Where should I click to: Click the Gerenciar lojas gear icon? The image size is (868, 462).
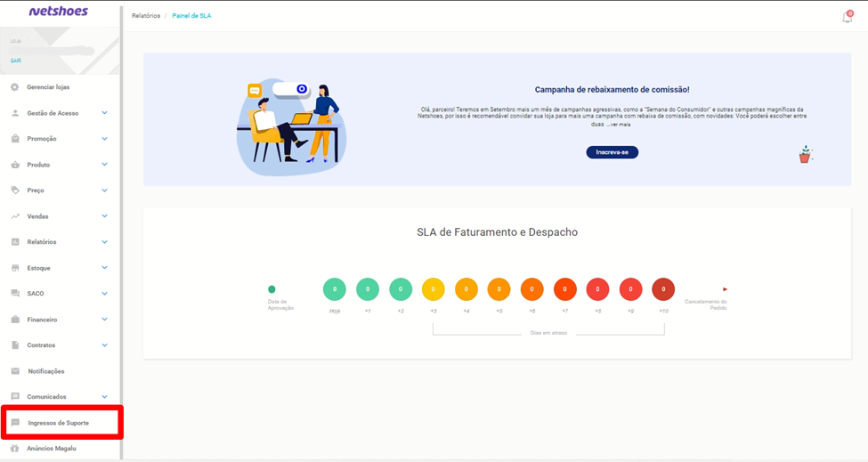15,87
